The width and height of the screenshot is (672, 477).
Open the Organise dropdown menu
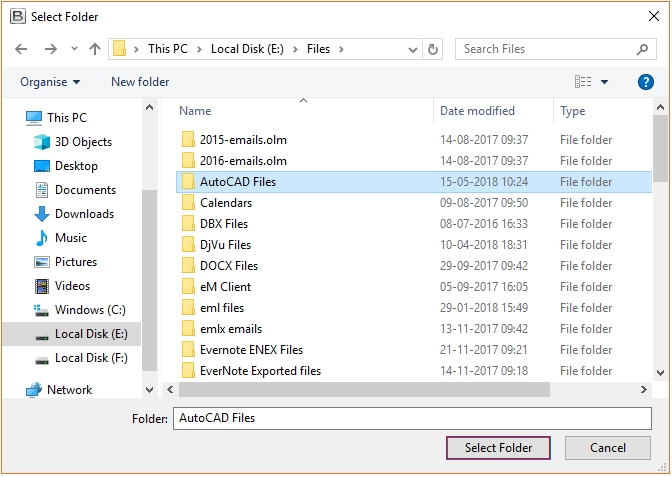[50, 82]
